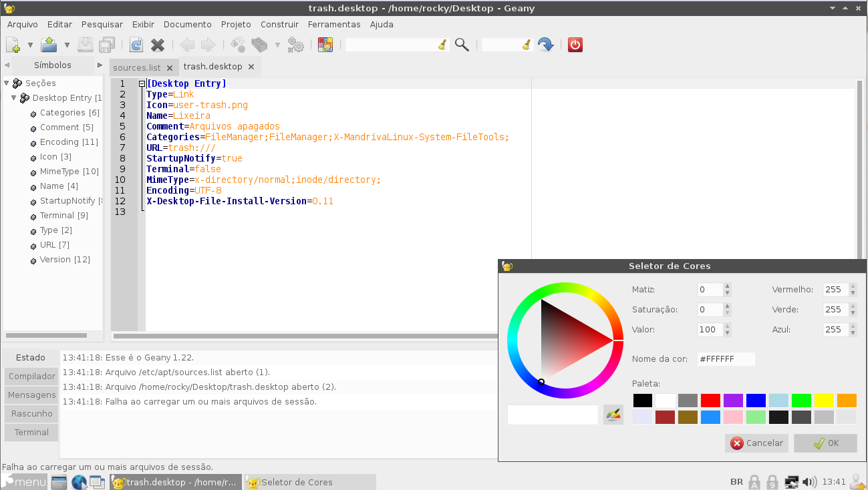The image size is (868, 490).
Task: Open the Documento menu
Action: tap(188, 24)
